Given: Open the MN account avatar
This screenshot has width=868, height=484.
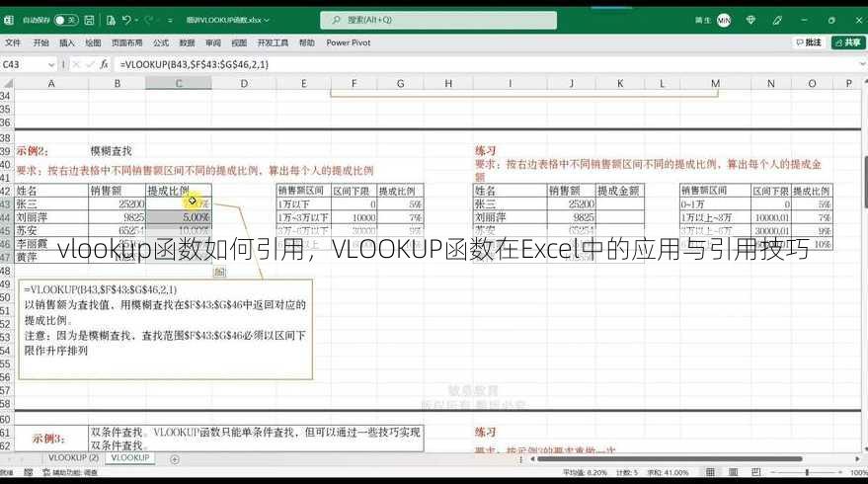Looking at the screenshot, I should [724, 20].
